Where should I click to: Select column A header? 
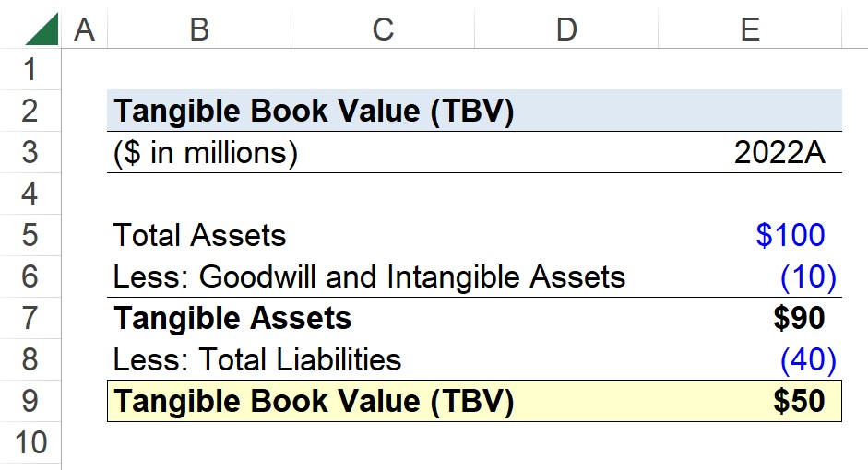tap(84, 29)
